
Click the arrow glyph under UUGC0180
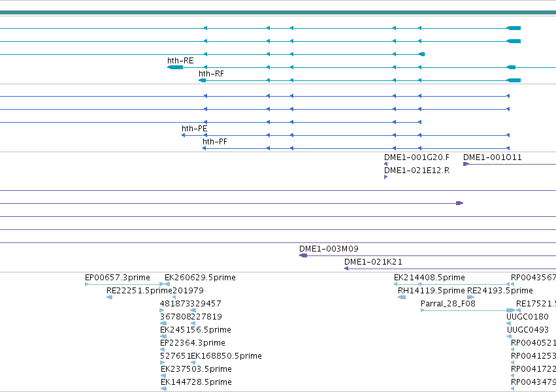[509, 323]
